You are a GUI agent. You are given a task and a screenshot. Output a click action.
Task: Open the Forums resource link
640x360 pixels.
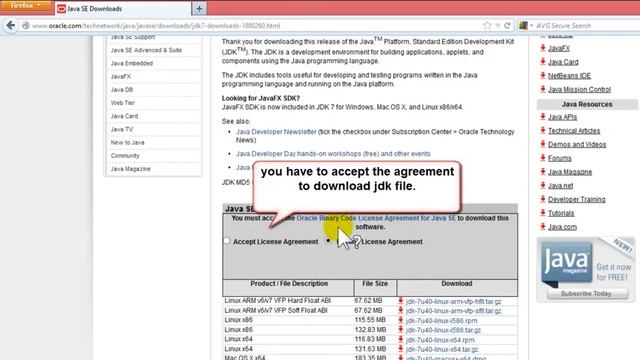click(560, 158)
